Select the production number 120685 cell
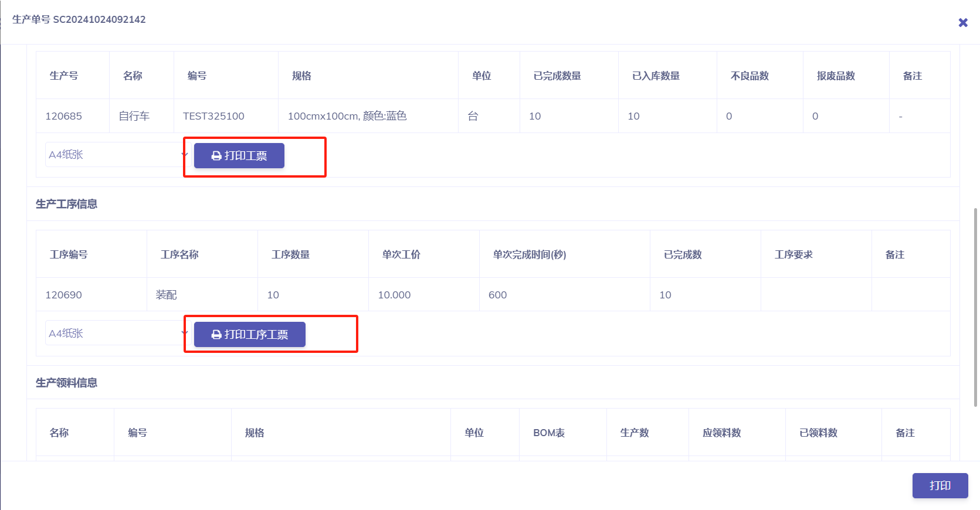Image resolution: width=980 pixels, height=510 pixels. tap(64, 116)
